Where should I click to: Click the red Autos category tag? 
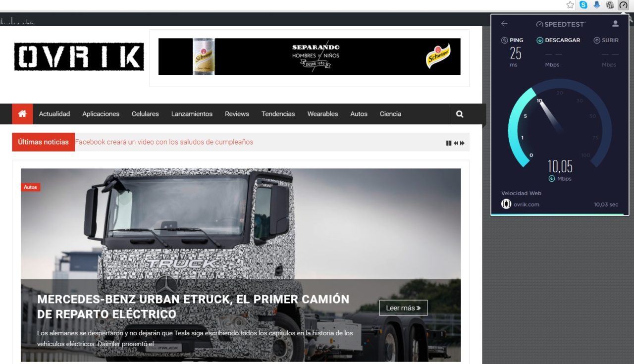[30, 187]
